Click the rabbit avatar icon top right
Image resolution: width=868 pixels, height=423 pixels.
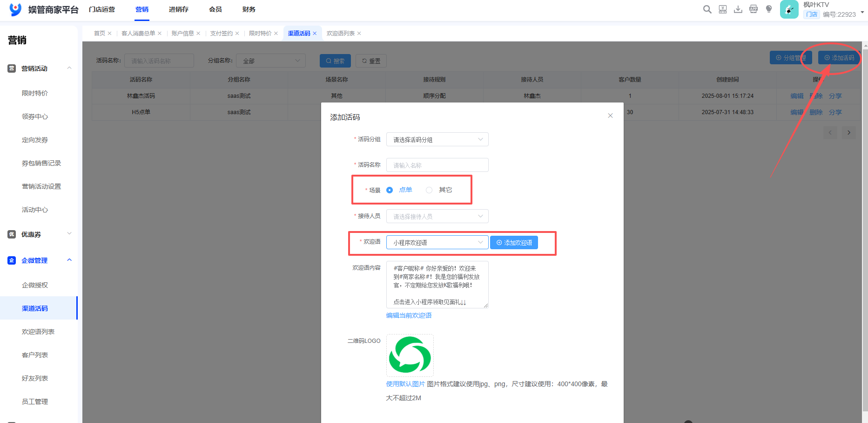pos(789,9)
